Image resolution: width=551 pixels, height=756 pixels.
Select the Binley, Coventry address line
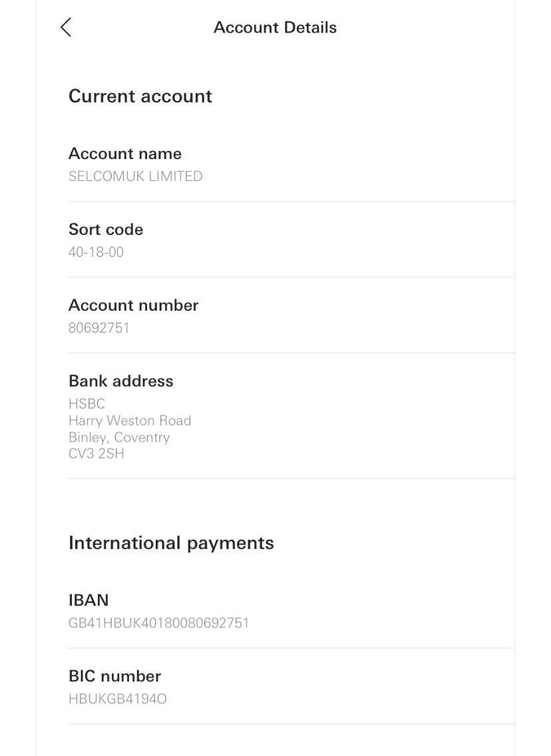(119, 437)
